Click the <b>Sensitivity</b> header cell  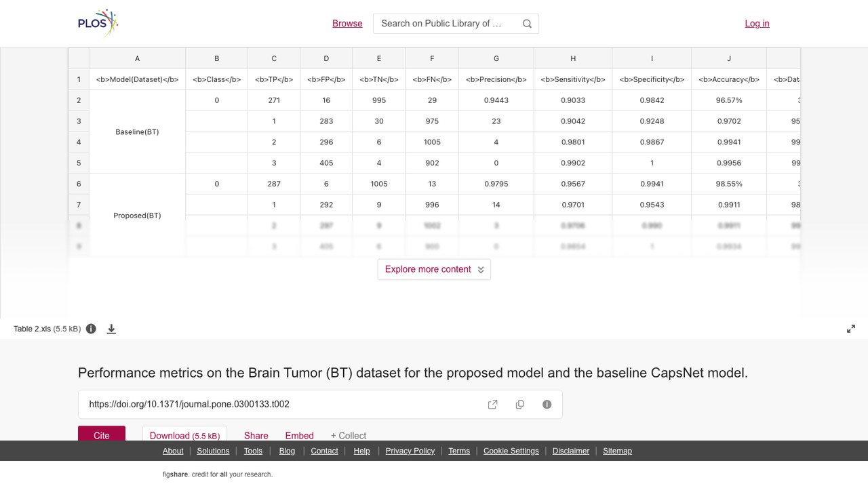tap(573, 79)
